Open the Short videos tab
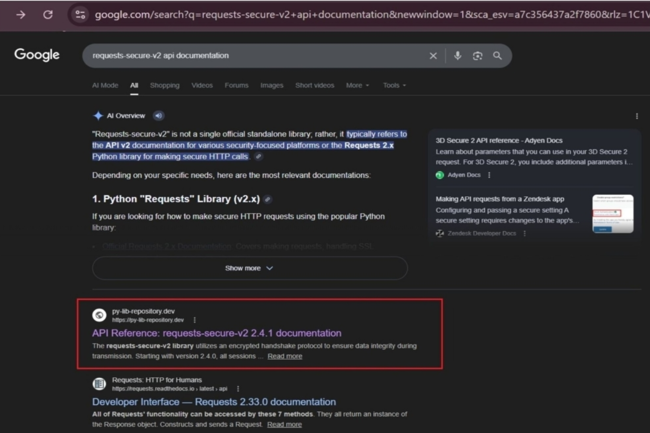Screen dimensions: 650x433 click(315, 85)
